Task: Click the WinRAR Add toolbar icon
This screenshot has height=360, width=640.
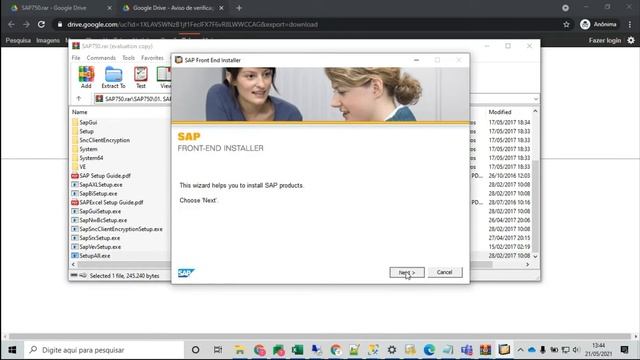Action: pyautogui.click(x=86, y=77)
